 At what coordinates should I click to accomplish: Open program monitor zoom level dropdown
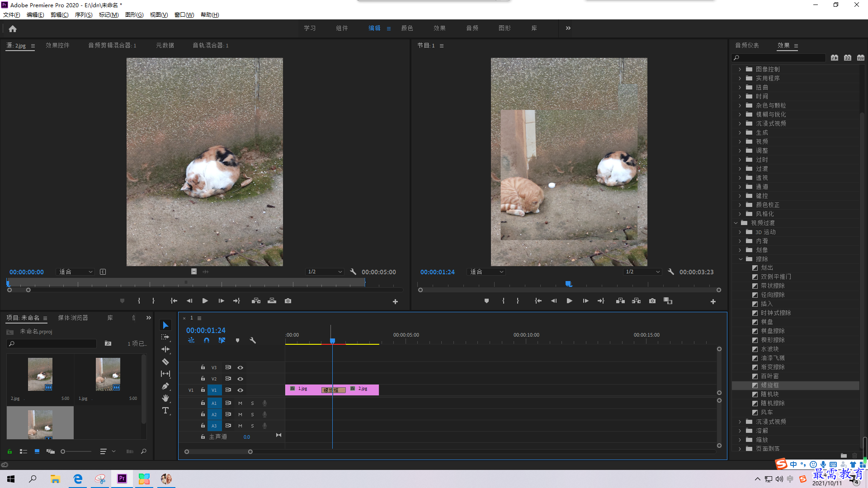point(486,272)
